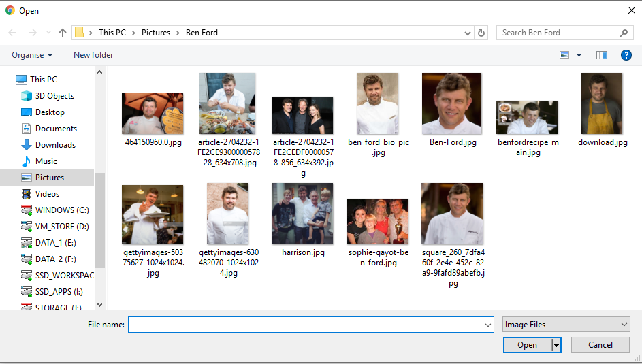This screenshot has width=642, height=364.
Task: Open the Music folder in sidebar
Action: pos(46,161)
